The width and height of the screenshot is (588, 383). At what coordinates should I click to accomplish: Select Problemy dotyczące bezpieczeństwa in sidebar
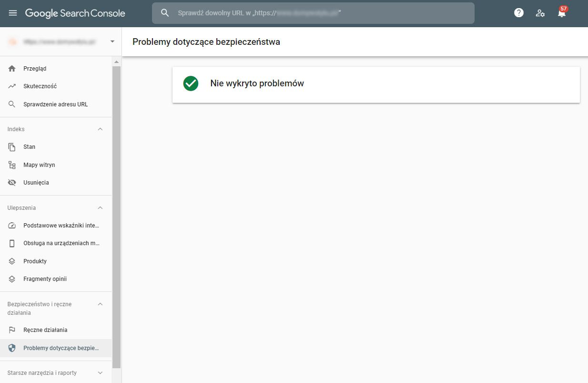(x=56, y=348)
